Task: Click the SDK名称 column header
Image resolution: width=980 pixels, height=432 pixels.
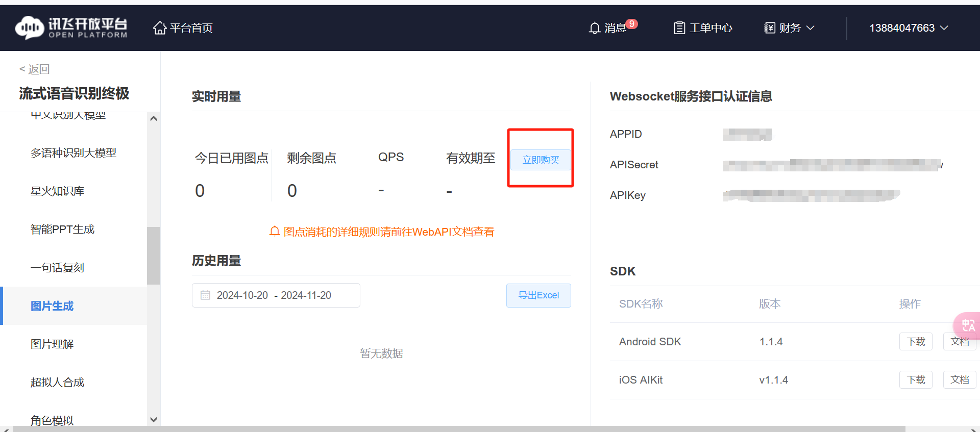Action: (x=641, y=304)
